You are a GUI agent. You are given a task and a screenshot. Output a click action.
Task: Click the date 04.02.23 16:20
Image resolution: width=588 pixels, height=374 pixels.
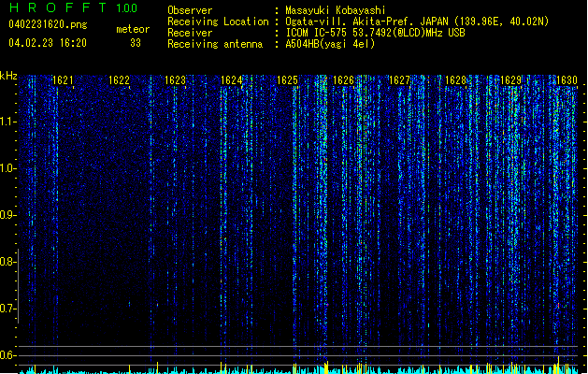tap(48, 43)
